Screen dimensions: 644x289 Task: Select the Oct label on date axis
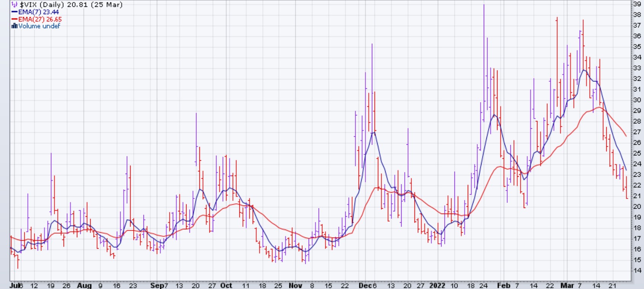pos(226,285)
